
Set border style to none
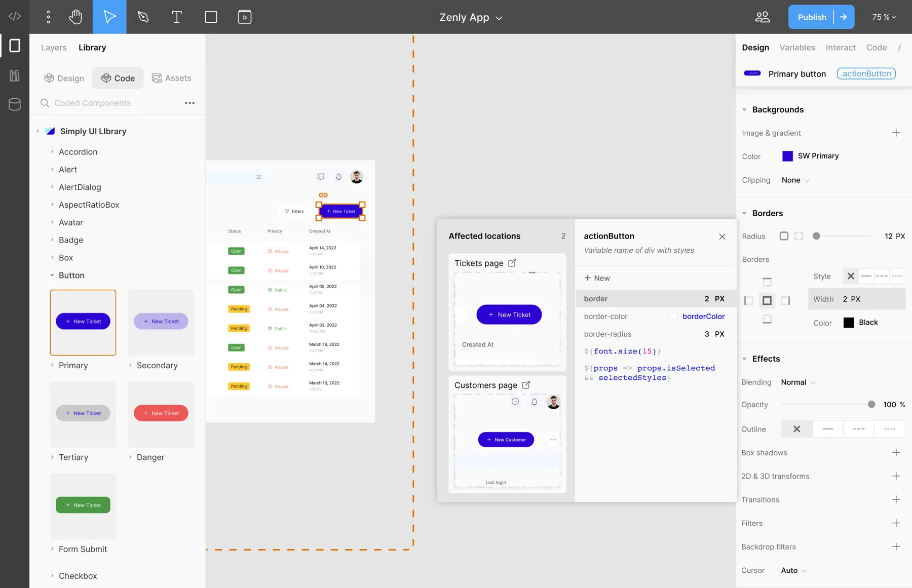851,276
